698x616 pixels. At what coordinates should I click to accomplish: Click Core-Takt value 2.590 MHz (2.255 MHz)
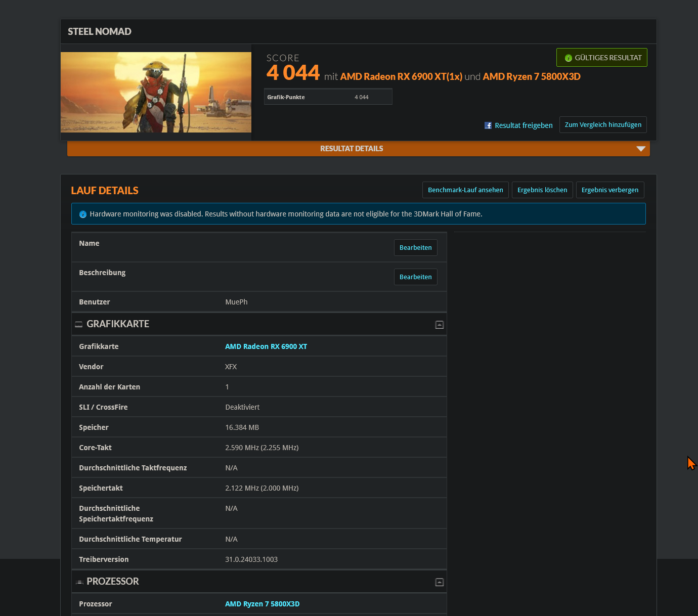coord(262,448)
